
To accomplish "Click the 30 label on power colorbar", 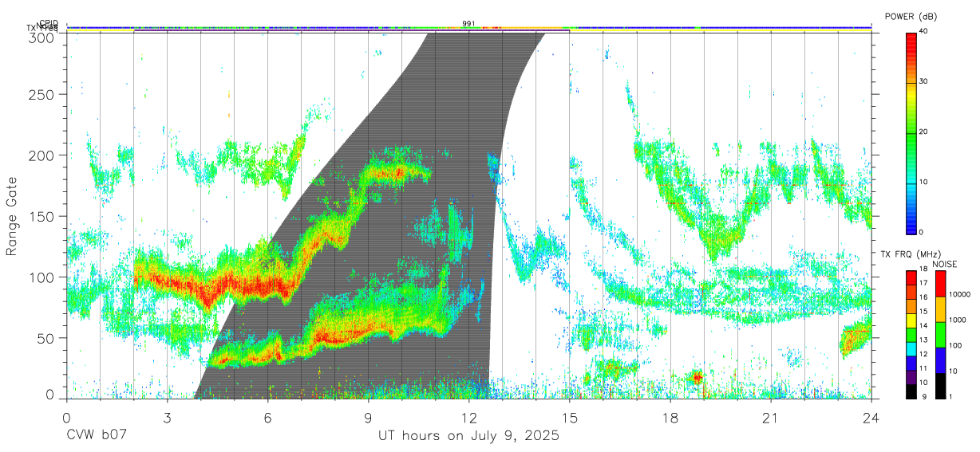I will pyautogui.click(x=925, y=81).
